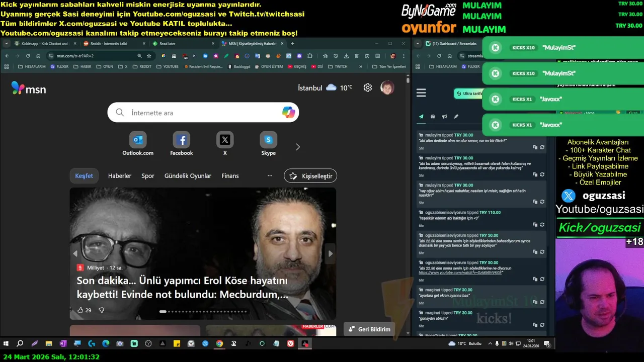Open the HABER bookmark folder
The height and width of the screenshot is (362, 644).
[83, 66]
